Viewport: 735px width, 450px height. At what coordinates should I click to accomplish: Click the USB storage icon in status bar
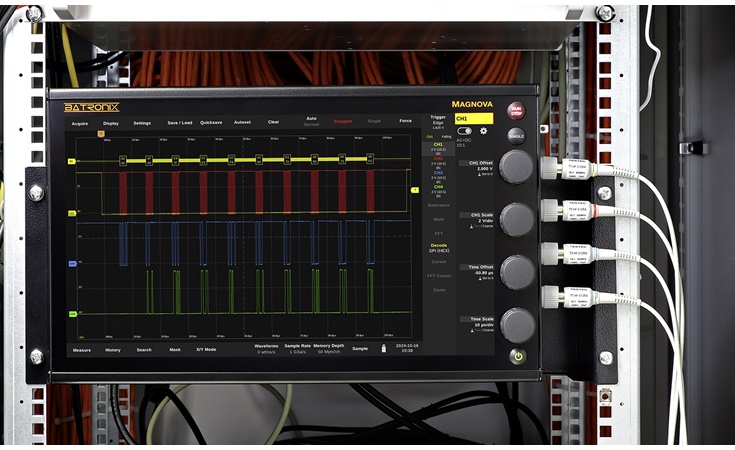pos(382,349)
